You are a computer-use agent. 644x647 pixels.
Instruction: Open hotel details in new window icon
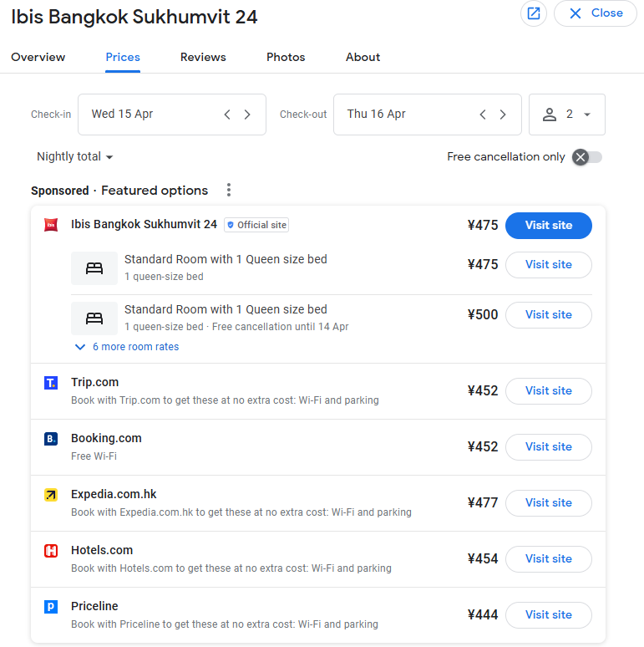pyautogui.click(x=534, y=13)
